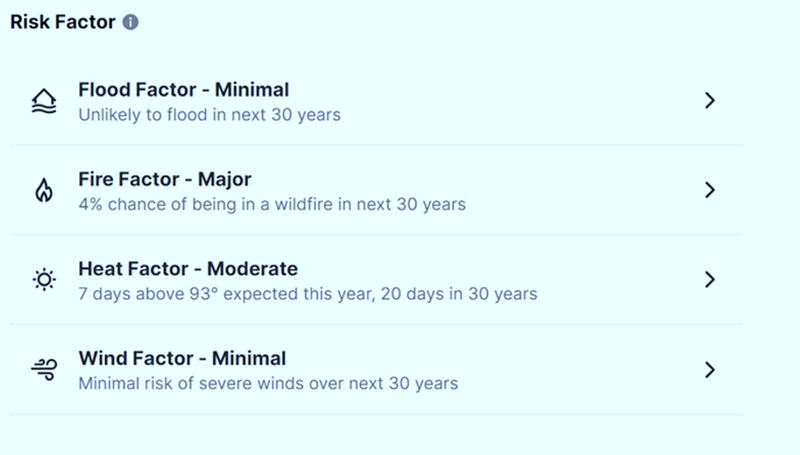
Task: Click the Fire Factor flame icon
Action: (x=43, y=191)
